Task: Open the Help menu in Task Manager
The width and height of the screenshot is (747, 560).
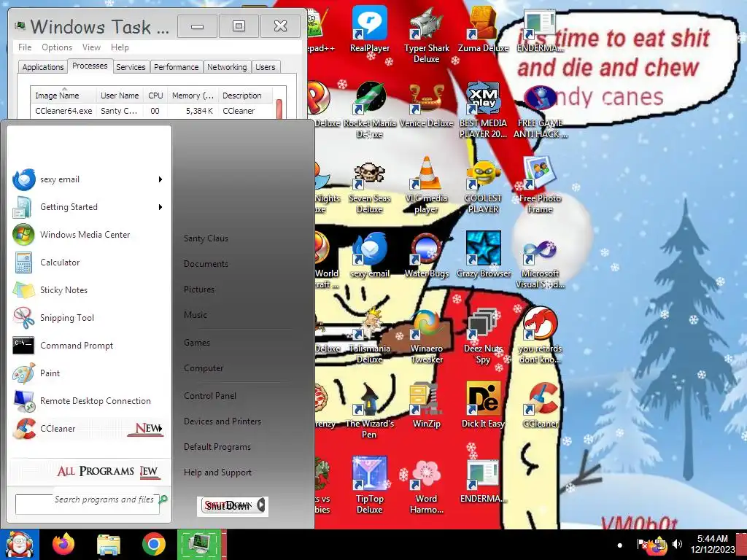Action: point(120,47)
